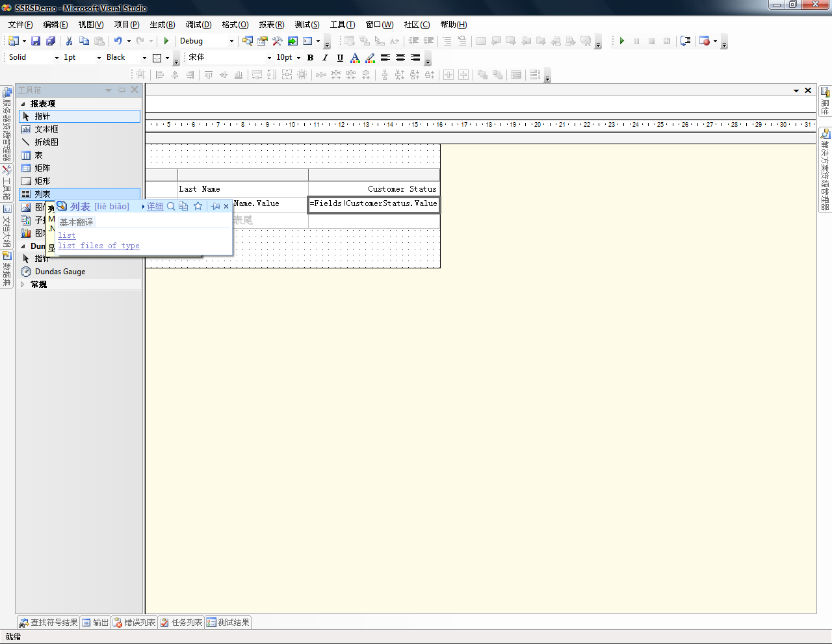The height and width of the screenshot is (644, 832).
Task: Switch to the 错误列表 tab
Action: click(135, 623)
